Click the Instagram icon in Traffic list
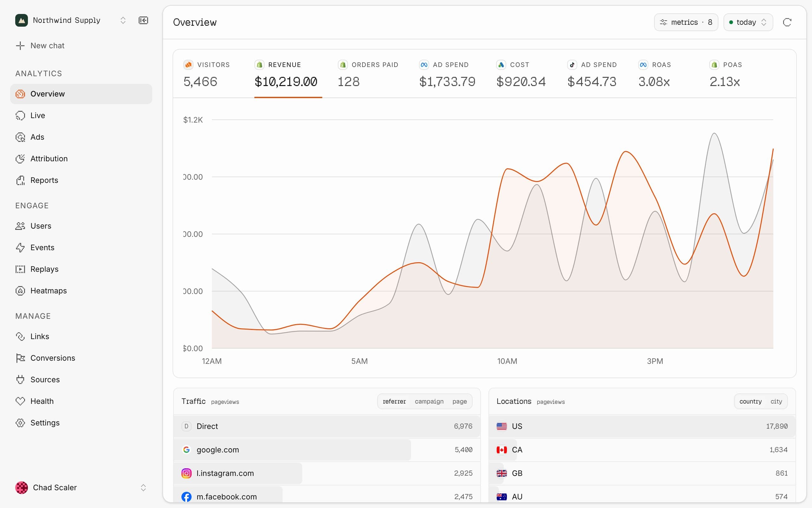Screen dimensions: 812x508 (187, 473)
